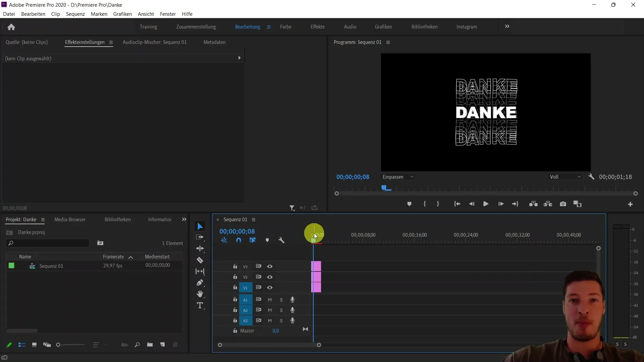Go to In point
The height and width of the screenshot is (362, 644).
457,204
